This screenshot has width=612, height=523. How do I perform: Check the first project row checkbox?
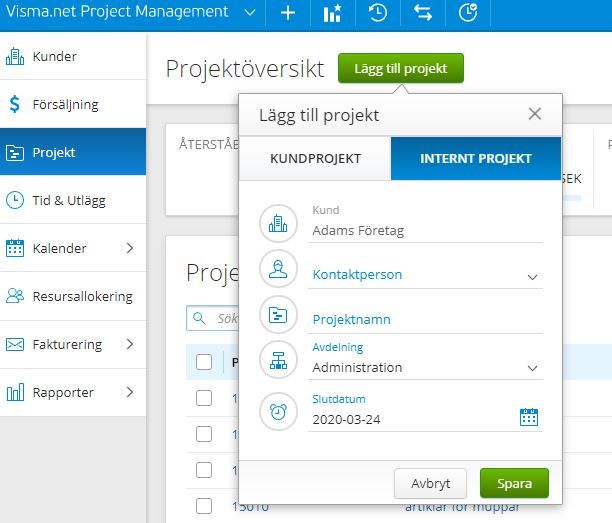click(204, 398)
